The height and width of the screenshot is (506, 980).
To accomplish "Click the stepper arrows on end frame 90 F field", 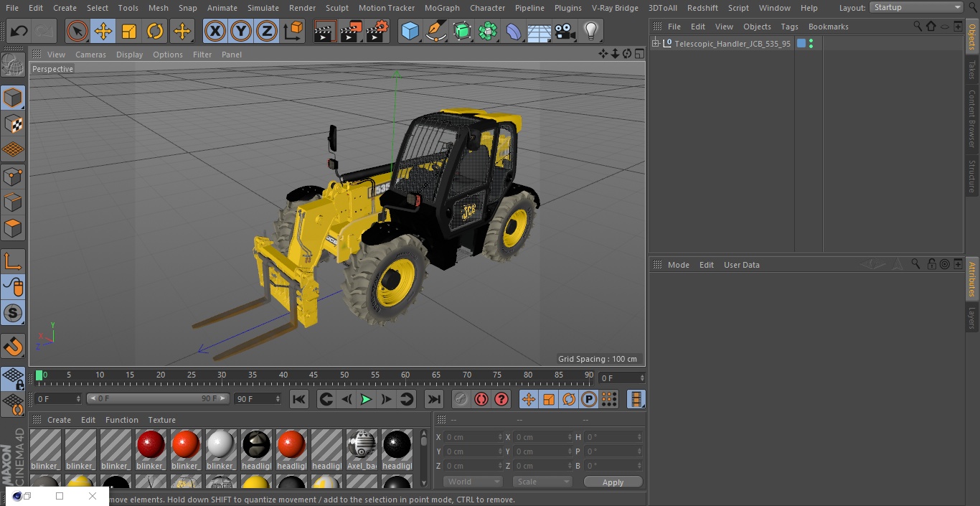I will (x=278, y=398).
